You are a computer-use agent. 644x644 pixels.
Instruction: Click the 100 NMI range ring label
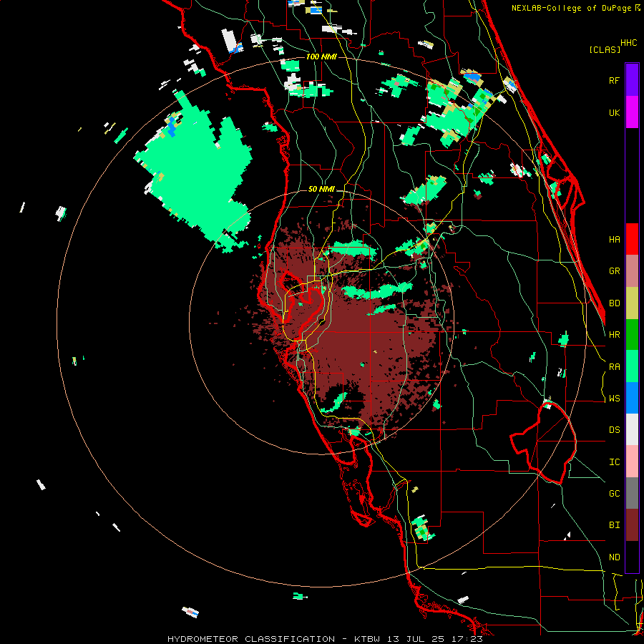(321, 57)
